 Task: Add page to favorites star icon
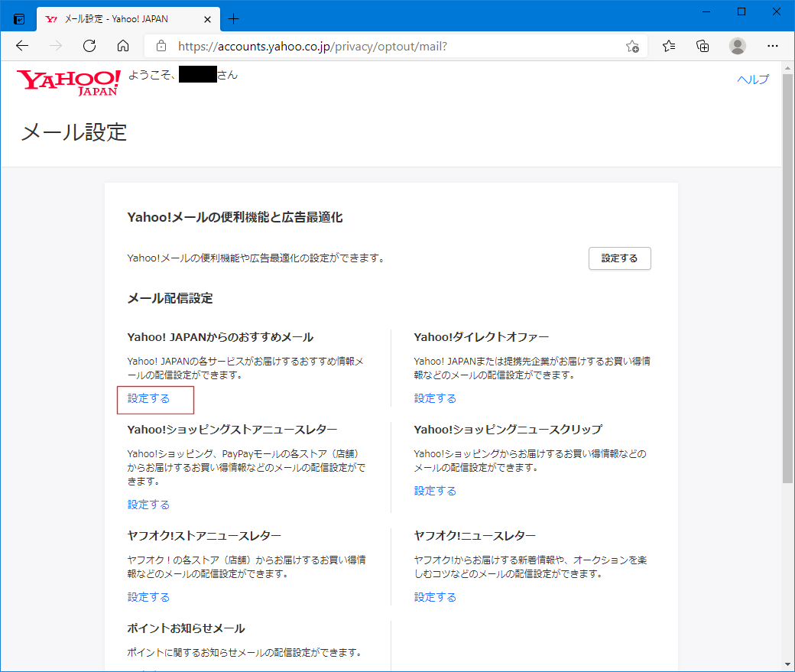coord(632,46)
